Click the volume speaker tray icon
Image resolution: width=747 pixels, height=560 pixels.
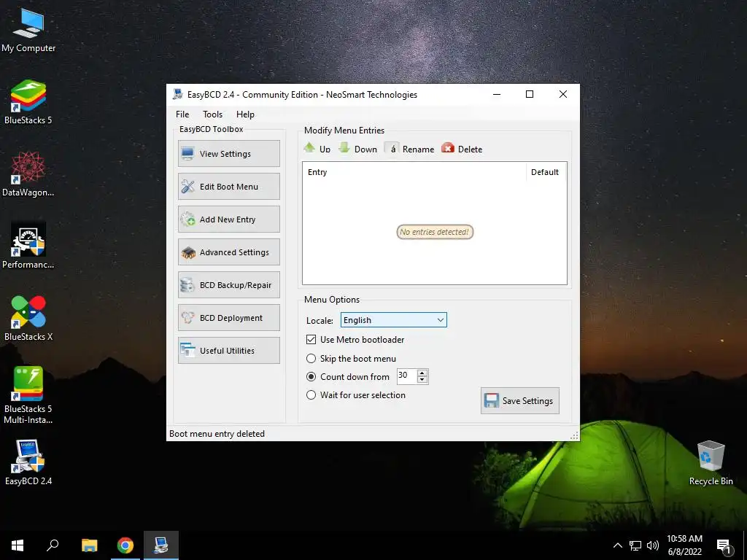point(653,545)
